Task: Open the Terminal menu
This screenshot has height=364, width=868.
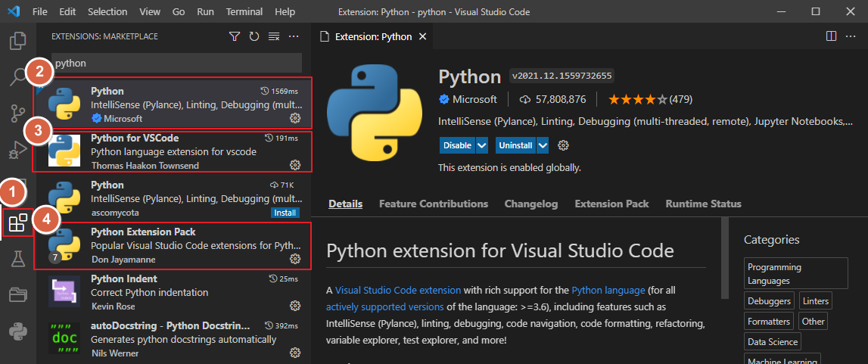Action: coord(243,12)
